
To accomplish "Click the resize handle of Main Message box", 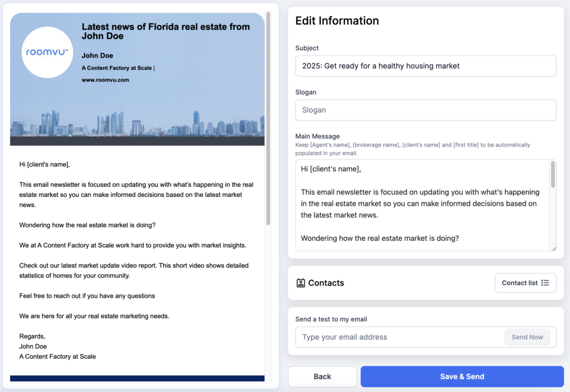I will 553,248.
